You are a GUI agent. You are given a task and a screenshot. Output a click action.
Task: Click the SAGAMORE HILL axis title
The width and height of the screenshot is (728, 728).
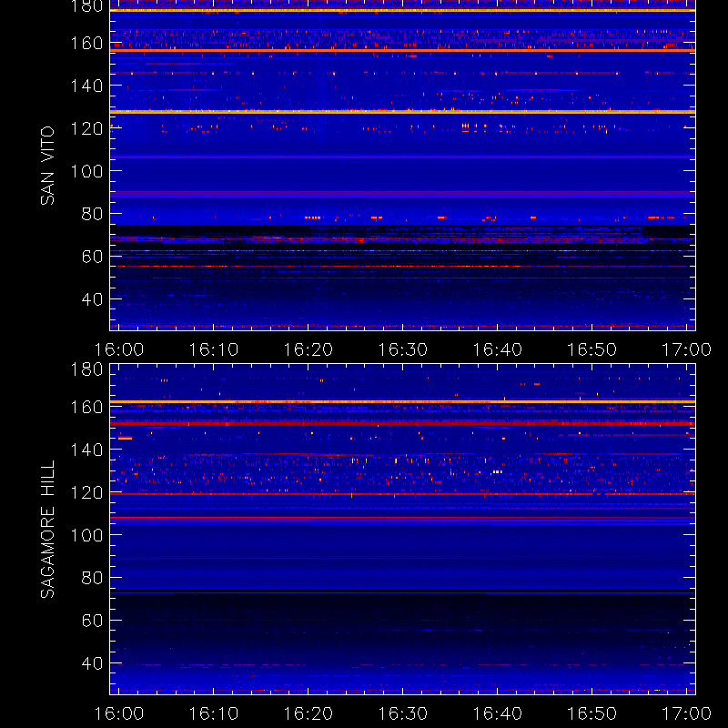47,530
